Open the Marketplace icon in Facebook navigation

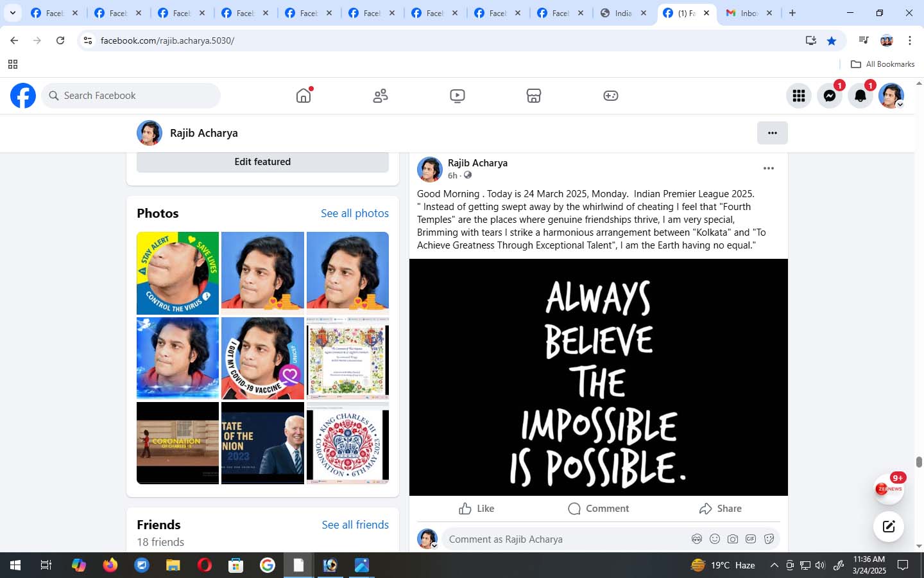pos(534,96)
